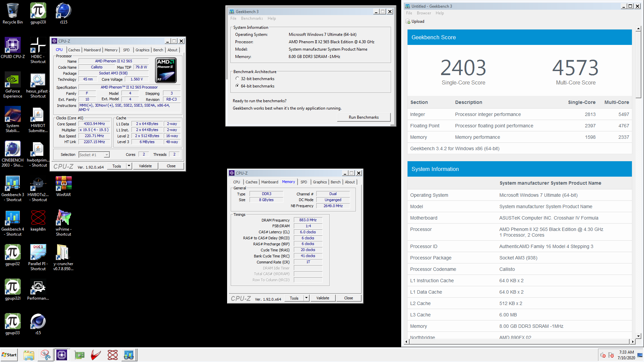Click Close button in CPU-Z CPU window
This screenshot has height=362, width=644.
[171, 166]
